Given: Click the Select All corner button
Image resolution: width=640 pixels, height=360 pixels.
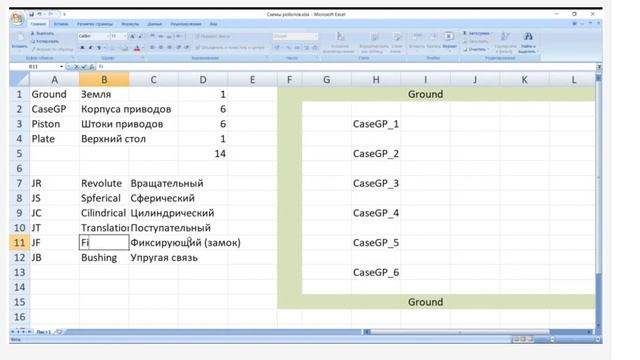Looking at the screenshot, I should (19, 80).
